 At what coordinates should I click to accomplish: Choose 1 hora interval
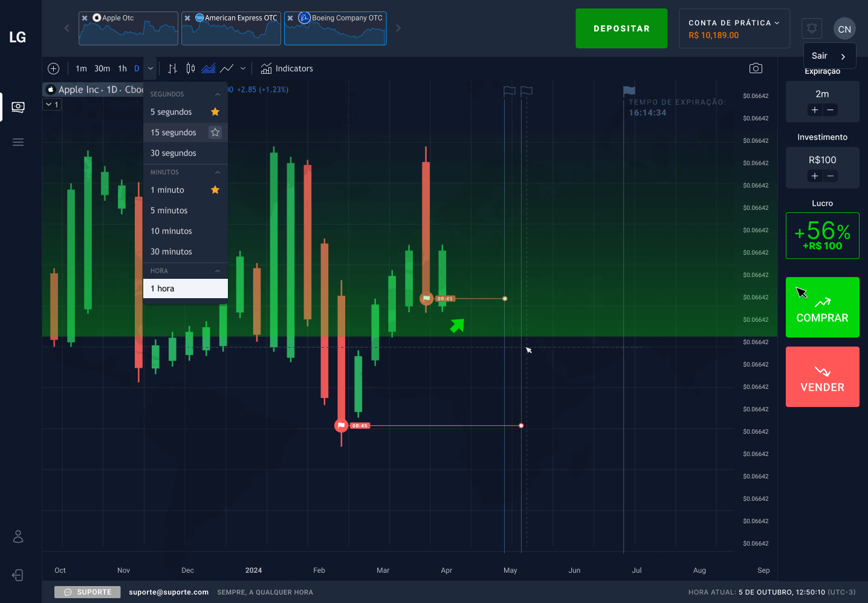(x=186, y=288)
